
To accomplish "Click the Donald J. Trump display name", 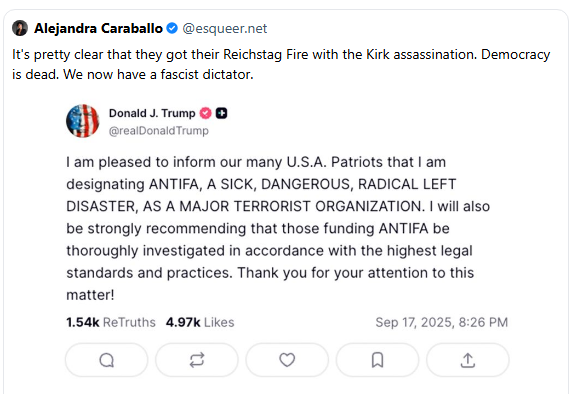I will click(x=152, y=113).
